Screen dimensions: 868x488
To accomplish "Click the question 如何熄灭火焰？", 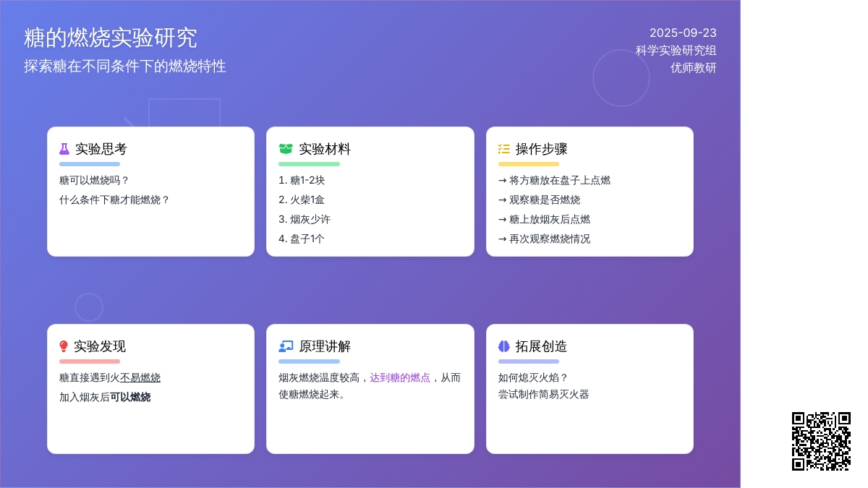I will pos(534,377).
